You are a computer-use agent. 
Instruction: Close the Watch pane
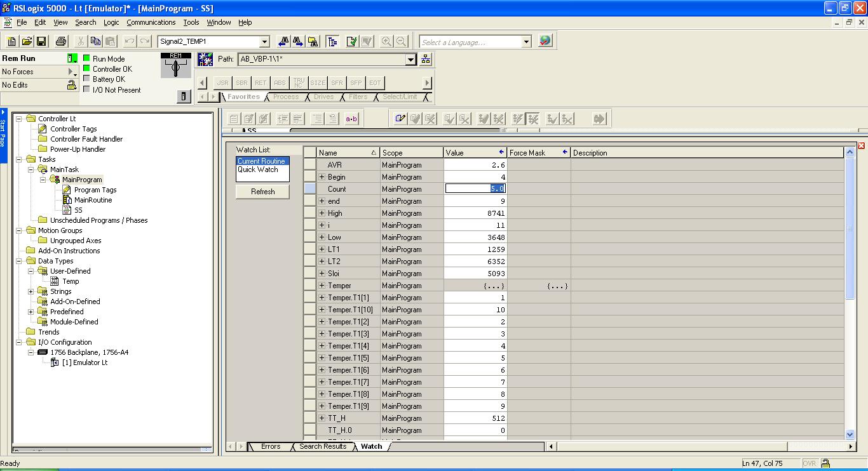pyautogui.click(x=862, y=146)
